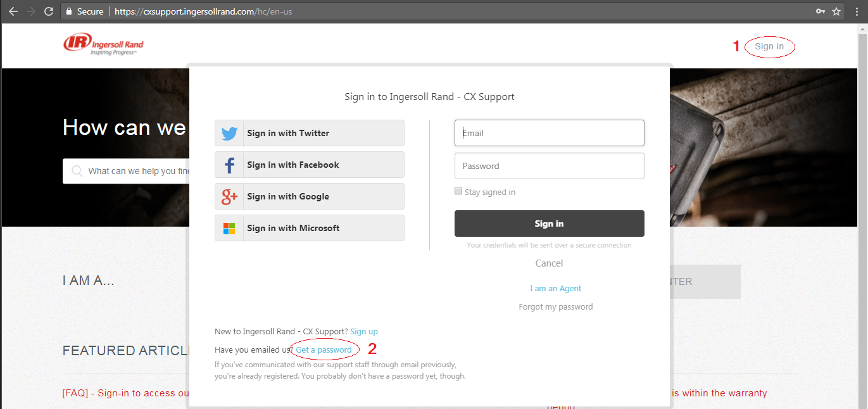Open the Chrome three-dot menu

point(855,11)
